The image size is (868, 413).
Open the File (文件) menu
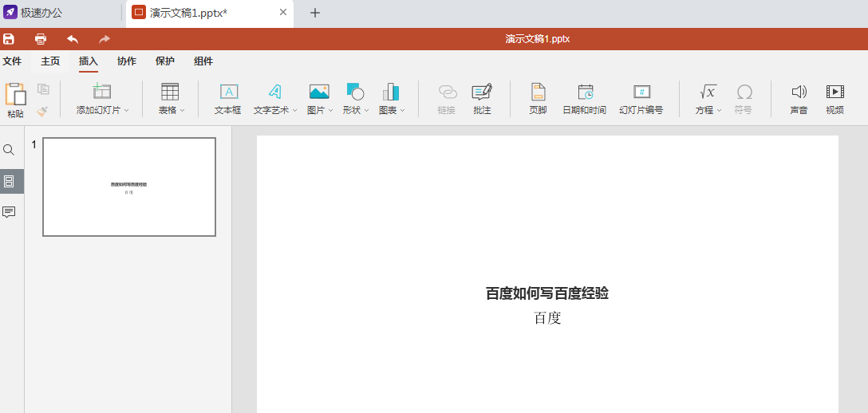(12, 61)
